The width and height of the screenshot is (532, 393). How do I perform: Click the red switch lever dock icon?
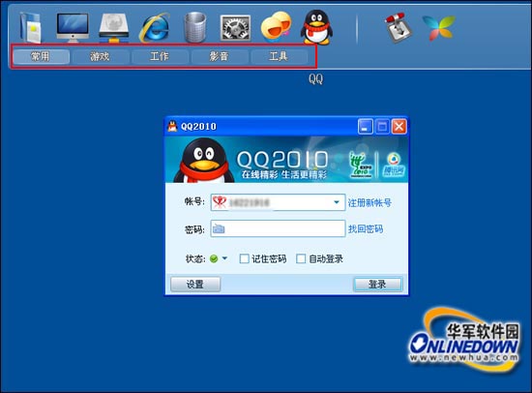(x=399, y=28)
